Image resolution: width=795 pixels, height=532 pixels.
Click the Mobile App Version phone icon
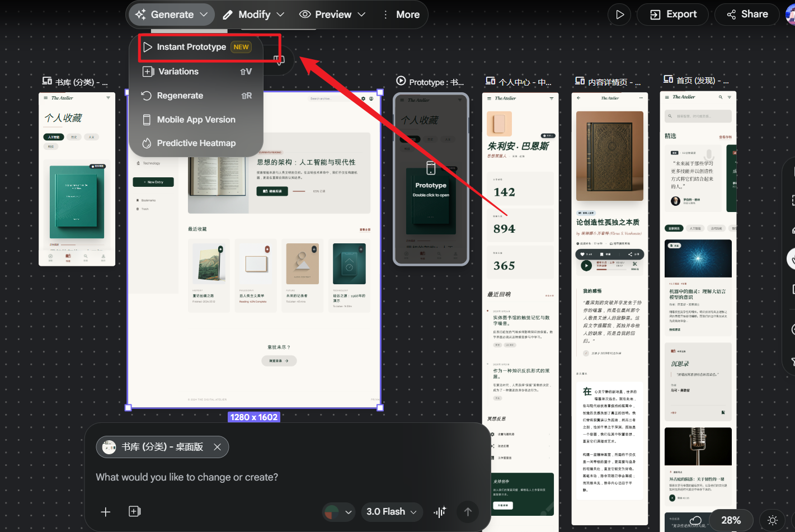click(147, 120)
